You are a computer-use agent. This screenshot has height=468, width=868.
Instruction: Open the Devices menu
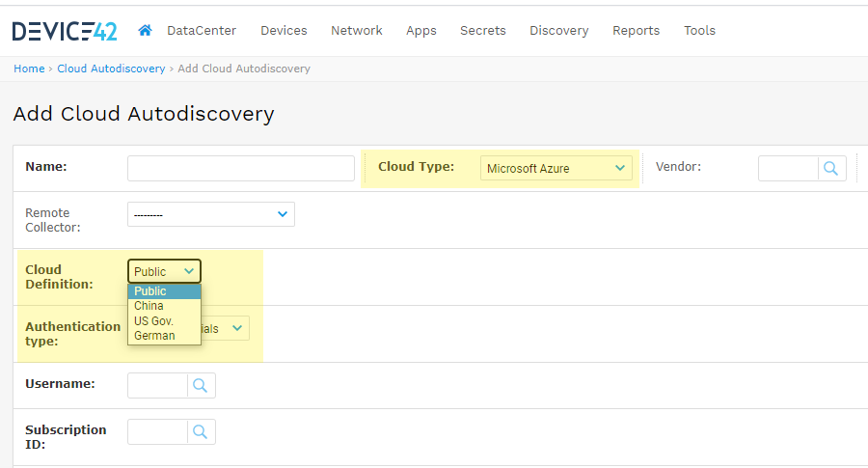point(284,31)
